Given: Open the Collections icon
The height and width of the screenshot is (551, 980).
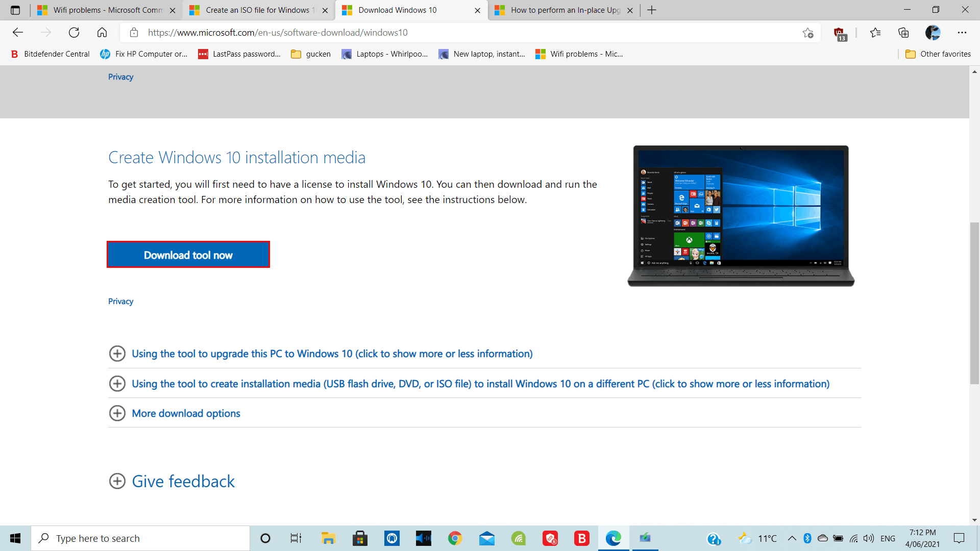Looking at the screenshot, I should [903, 33].
